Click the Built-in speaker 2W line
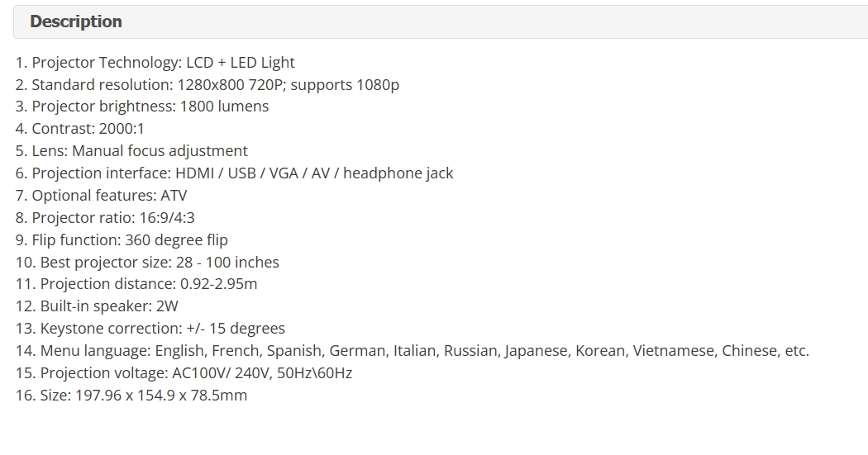 pos(97,306)
